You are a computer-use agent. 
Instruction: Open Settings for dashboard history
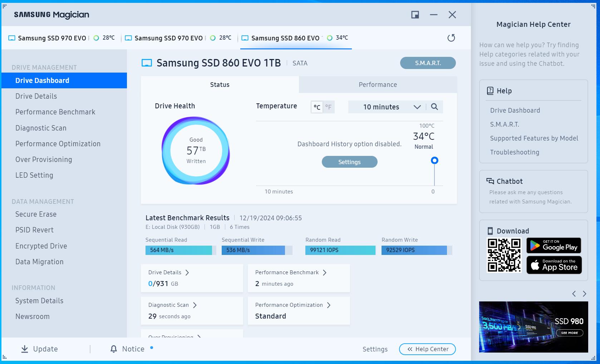click(349, 162)
